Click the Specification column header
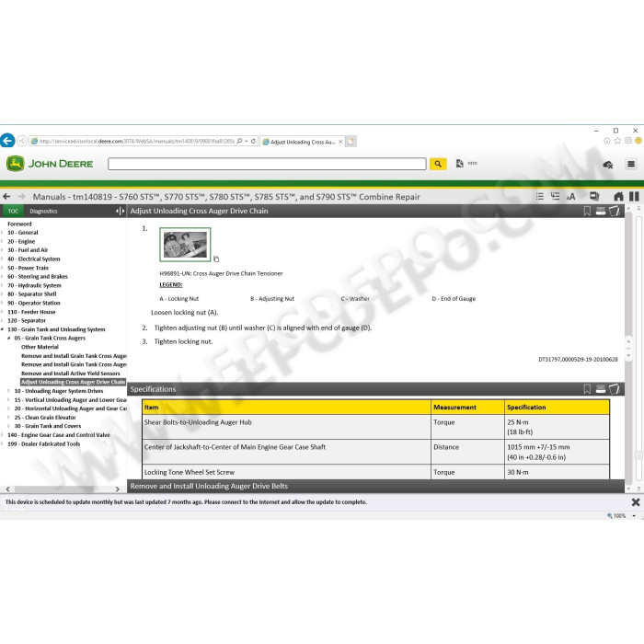This screenshot has height=644, width=644. (557, 407)
